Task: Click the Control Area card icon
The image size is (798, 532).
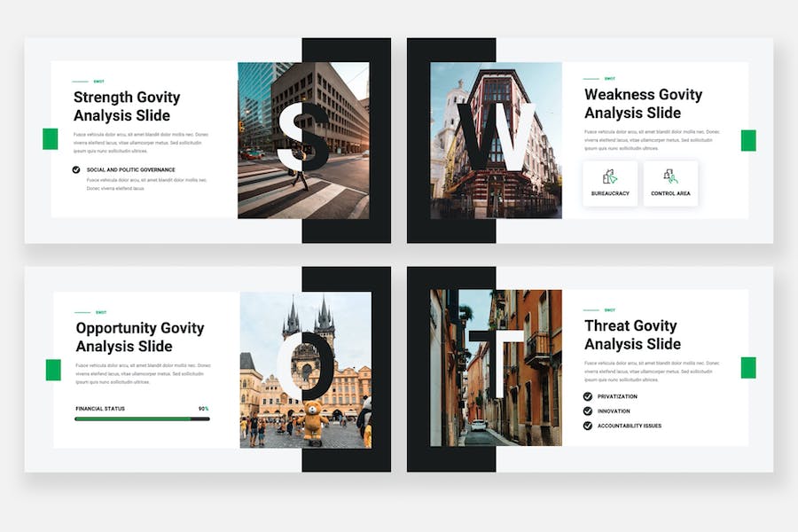Action: [670, 176]
